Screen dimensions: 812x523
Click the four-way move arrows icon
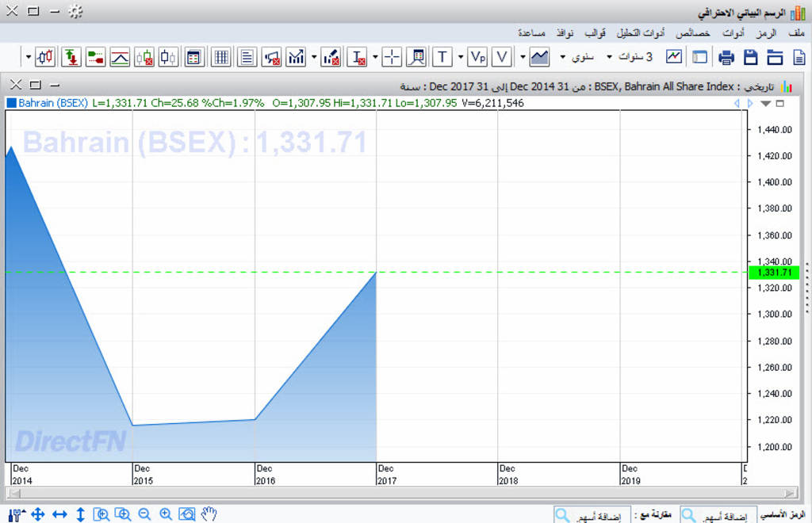[x=37, y=514]
